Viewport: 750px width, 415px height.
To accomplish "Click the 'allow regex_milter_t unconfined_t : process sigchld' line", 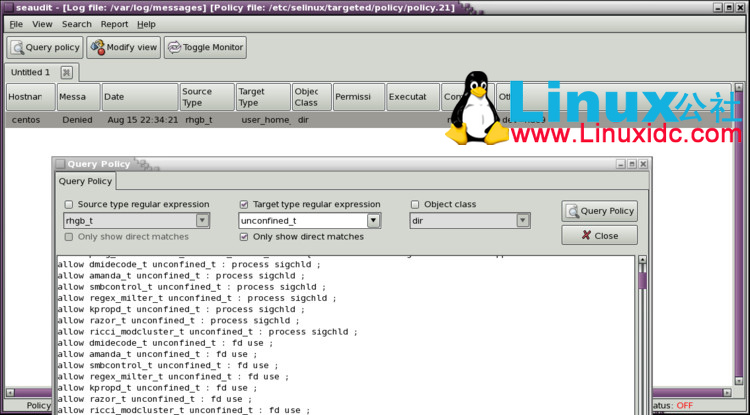I will [197, 298].
